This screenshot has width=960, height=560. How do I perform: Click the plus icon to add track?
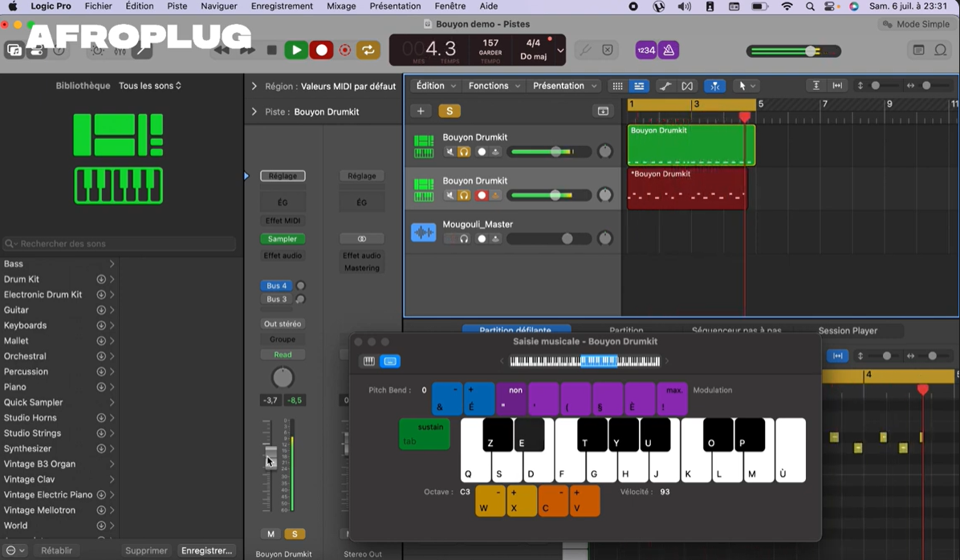[421, 111]
